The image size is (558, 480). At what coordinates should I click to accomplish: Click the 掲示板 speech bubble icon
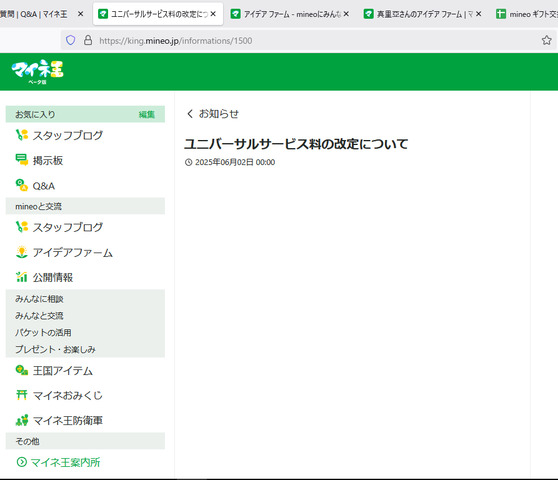point(22,160)
